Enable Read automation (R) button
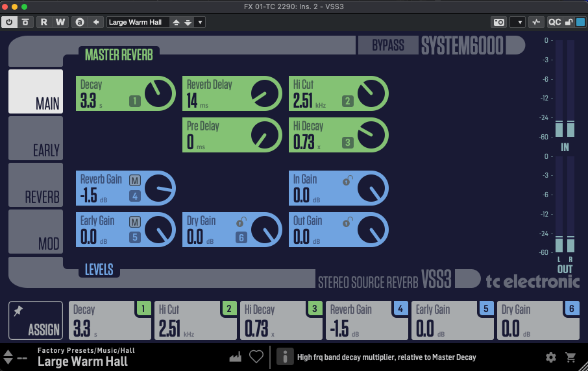Image resolution: width=588 pixels, height=371 pixels. coord(44,21)
